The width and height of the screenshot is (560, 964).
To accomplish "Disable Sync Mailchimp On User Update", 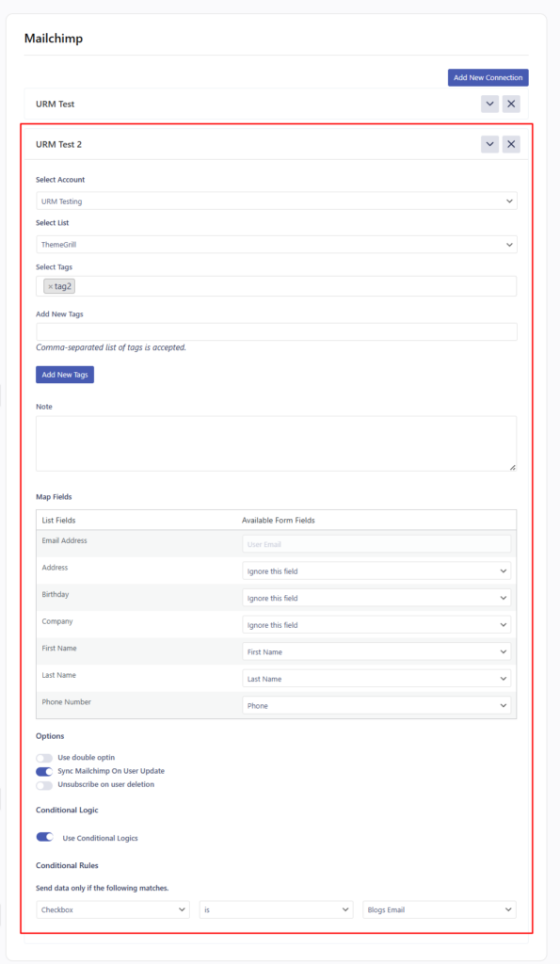I will [44, 772].
